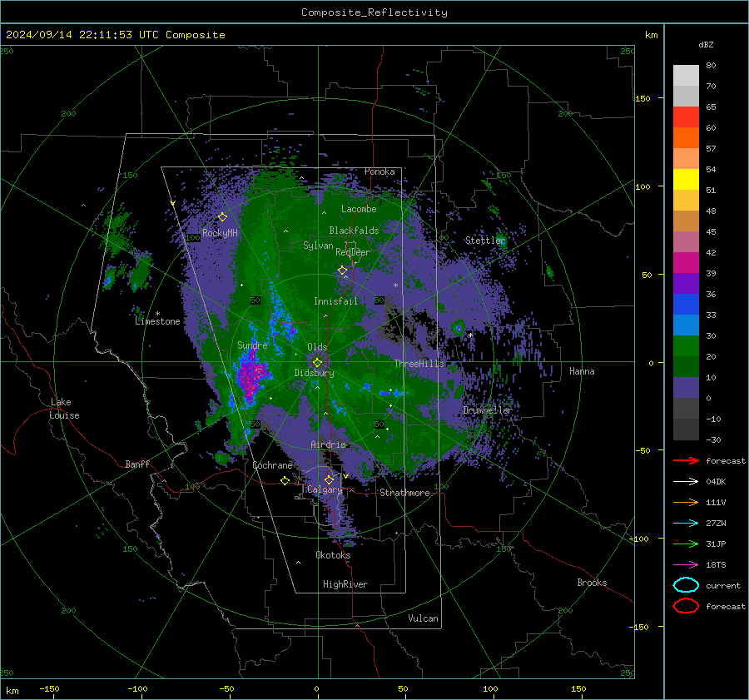
Task: Click the Ponoka city label
Action: 379,171
